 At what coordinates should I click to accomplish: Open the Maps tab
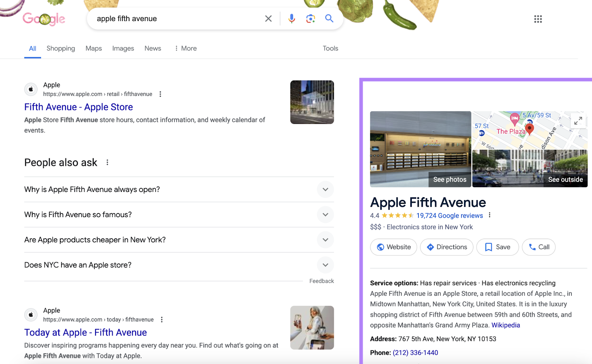[93, 48]
